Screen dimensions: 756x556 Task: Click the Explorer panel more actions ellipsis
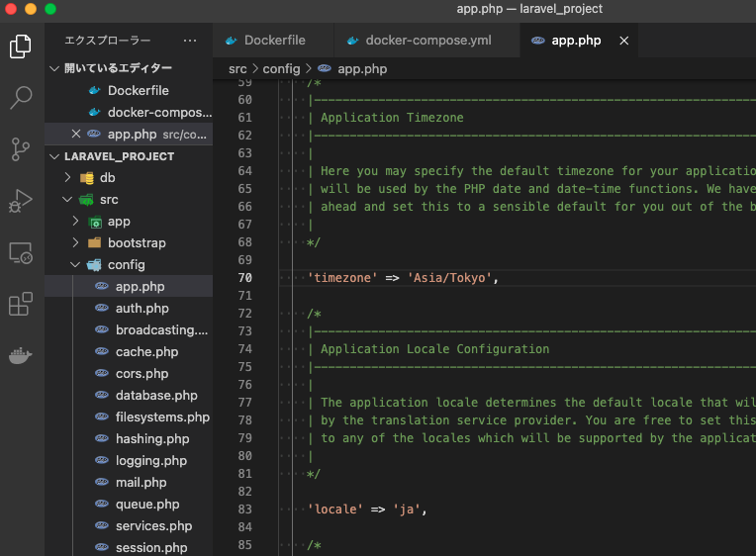click(190, 41)
